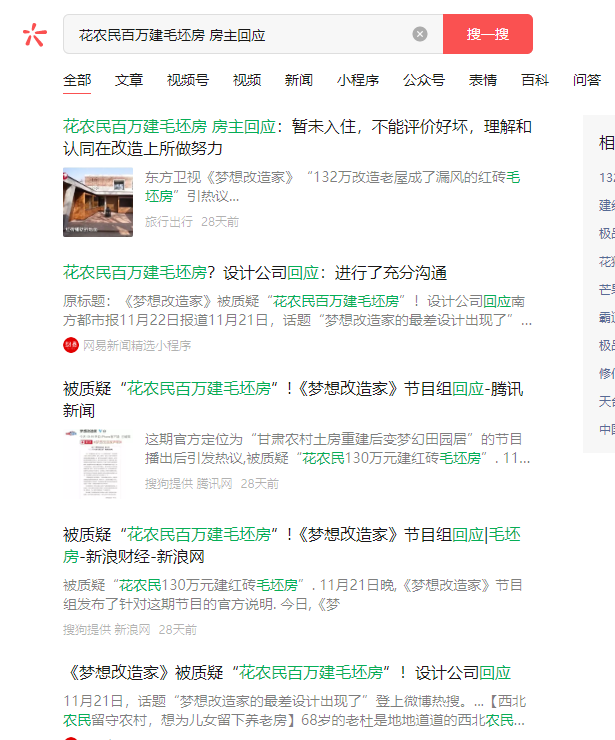Screen dimensions: 615x740
Task: Open the 视频 tab
Action: click(247, 80)
